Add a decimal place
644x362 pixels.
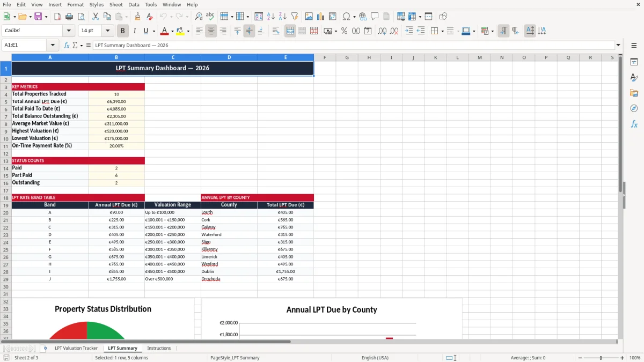(x=382, y=31)
